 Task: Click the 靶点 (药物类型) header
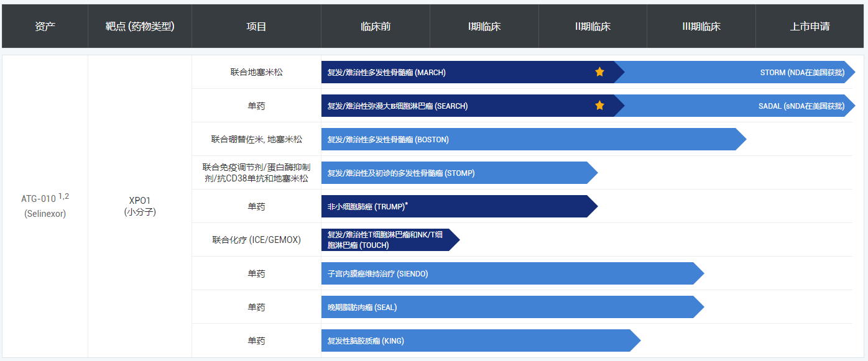(140, 27)
